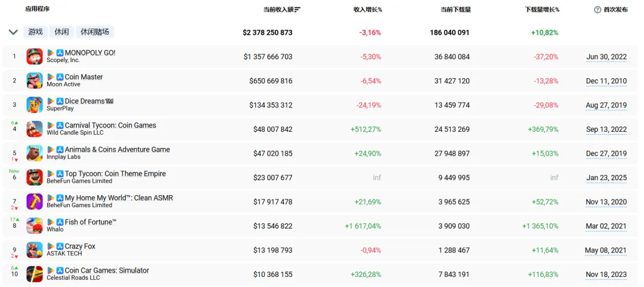Sort by 收入增长% column header
Viewport: 644px width, 287px height.
pos(367,10)
